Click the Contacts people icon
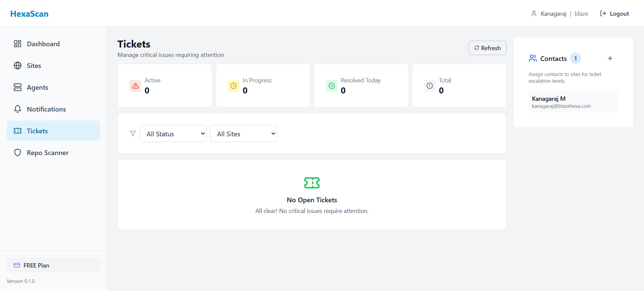The image size is (644, 291). click(x=533, y=58)
